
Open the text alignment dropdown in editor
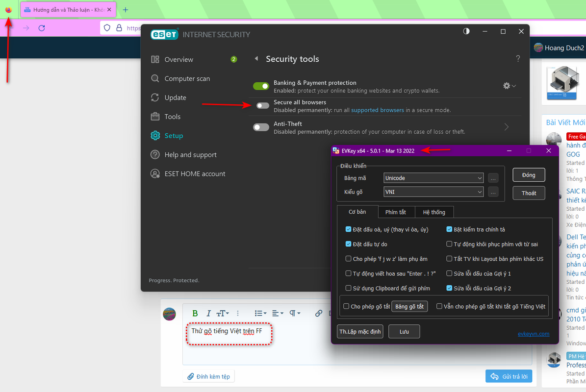pos(278,313)
